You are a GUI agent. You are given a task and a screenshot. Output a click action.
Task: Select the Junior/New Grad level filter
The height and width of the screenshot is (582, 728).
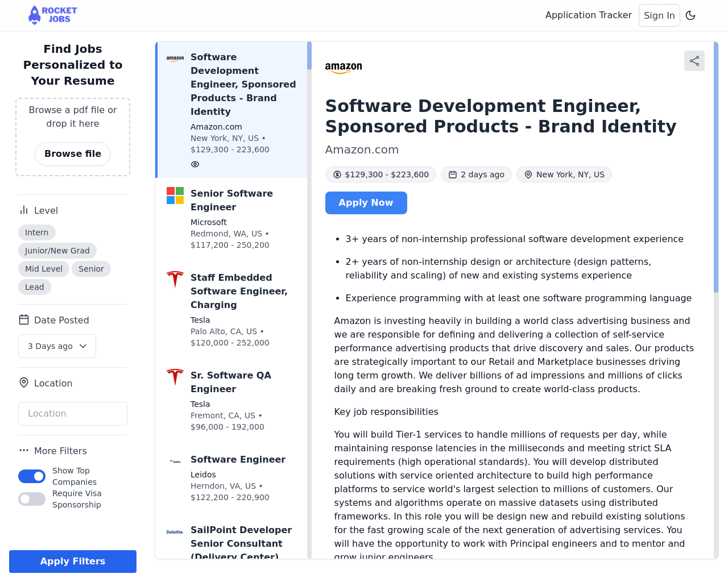[57, 251]
